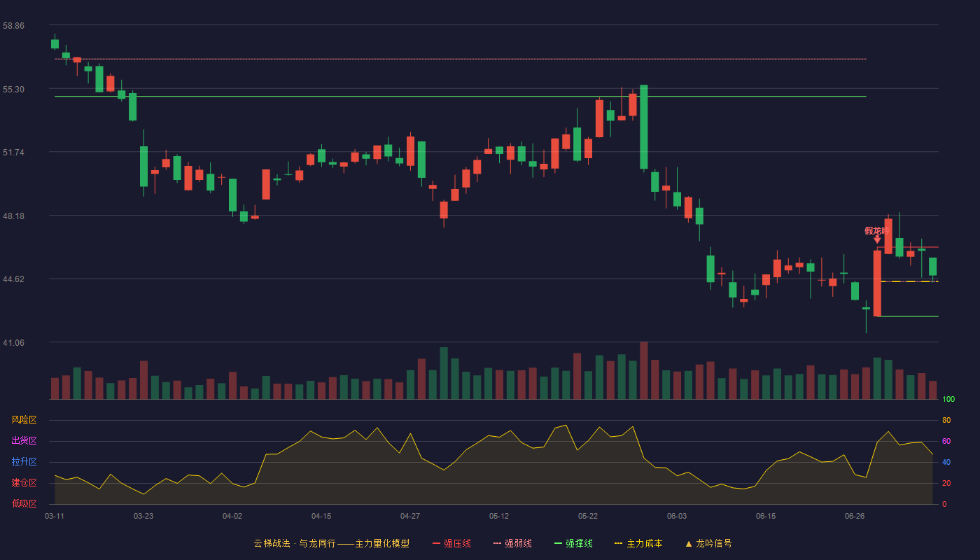This screenshot has height=560, width=980.
Task: Click the magenta 60 indicator scale value
Action: [946, 441]
